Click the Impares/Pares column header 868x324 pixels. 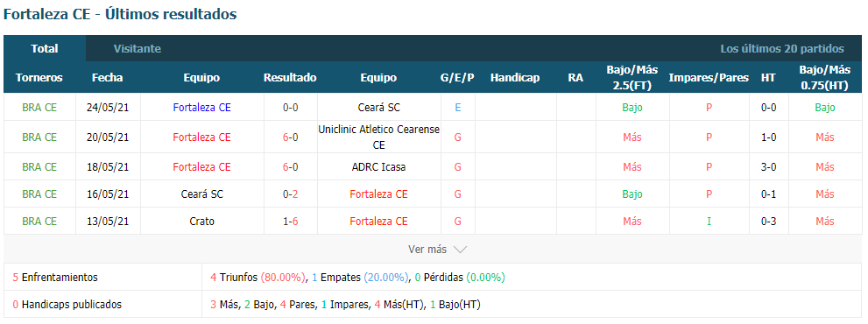709,78
